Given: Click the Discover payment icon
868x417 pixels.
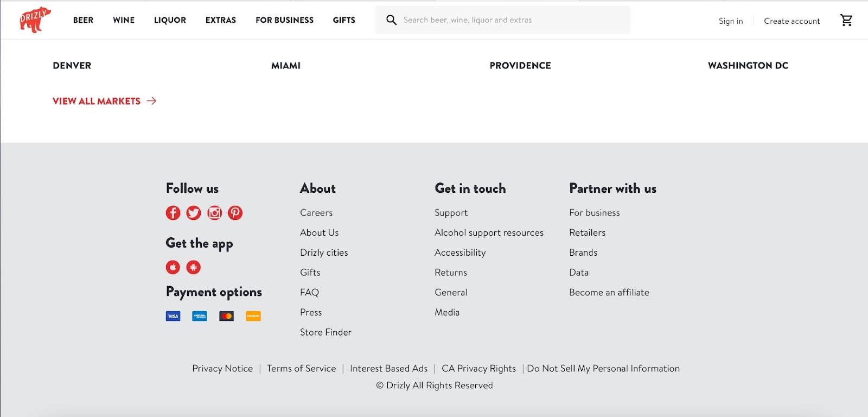Looking at the screenshot, I should 253,316.
